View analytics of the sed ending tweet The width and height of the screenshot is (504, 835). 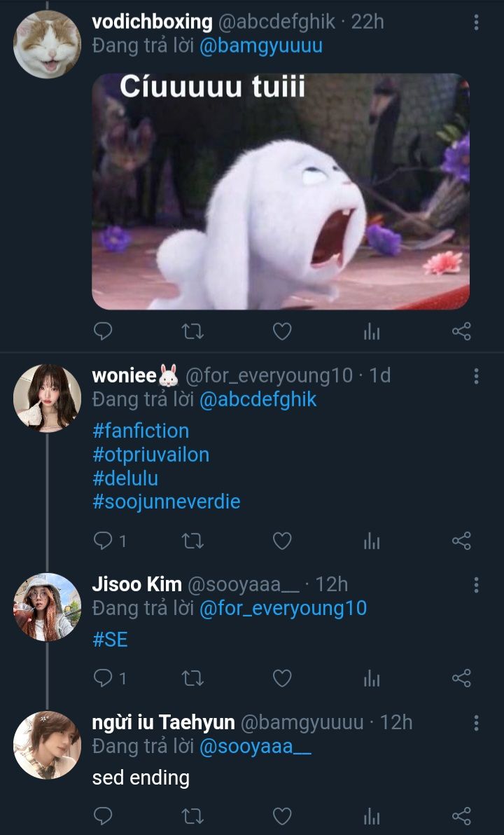coord(372,816)
